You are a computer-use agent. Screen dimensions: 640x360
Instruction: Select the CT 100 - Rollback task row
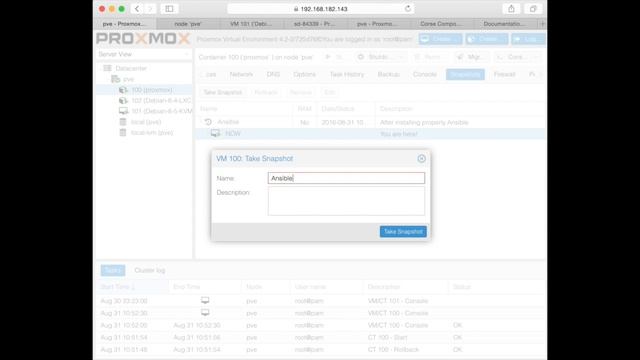[321, 350]
